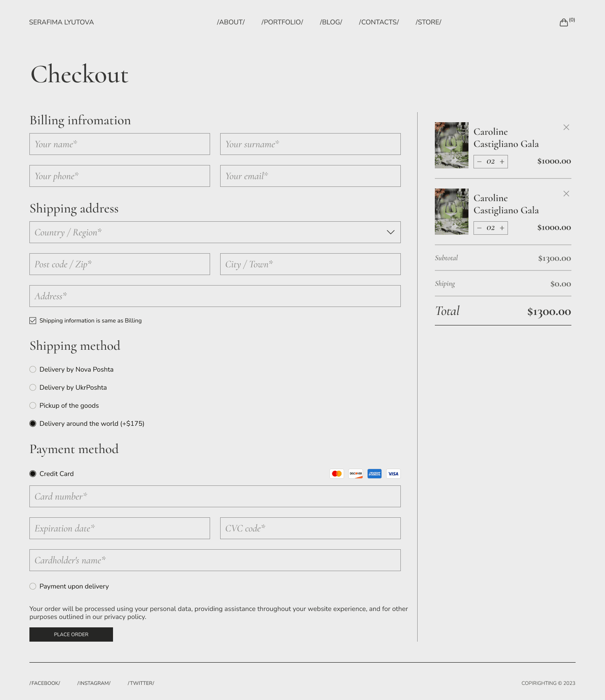The width and height of the screenshot is (605, 700).
Task: Select Payment upon delivery option
Action: [33, 586]
